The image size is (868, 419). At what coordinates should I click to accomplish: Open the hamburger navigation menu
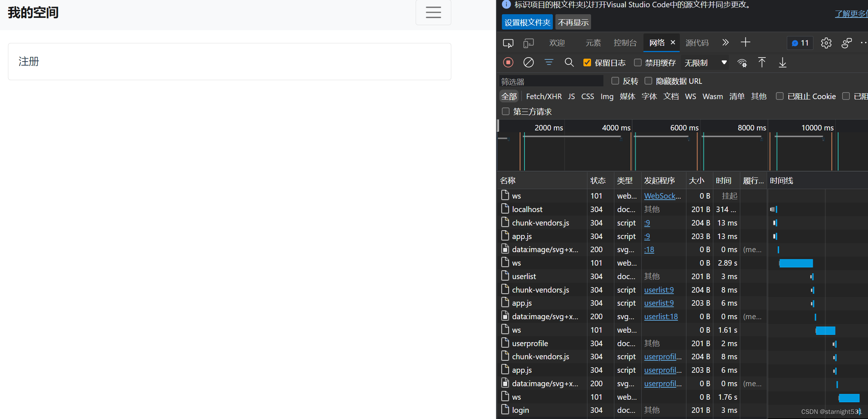433,12
